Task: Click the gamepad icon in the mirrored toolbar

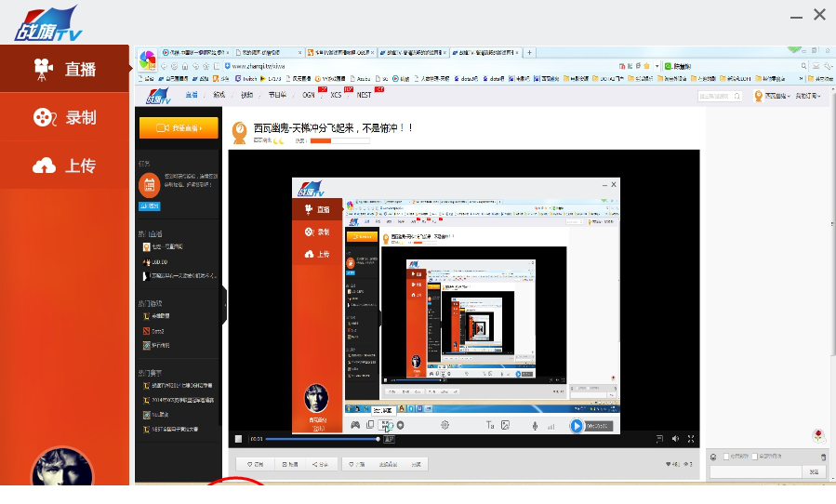Action: tap(355, 425)
